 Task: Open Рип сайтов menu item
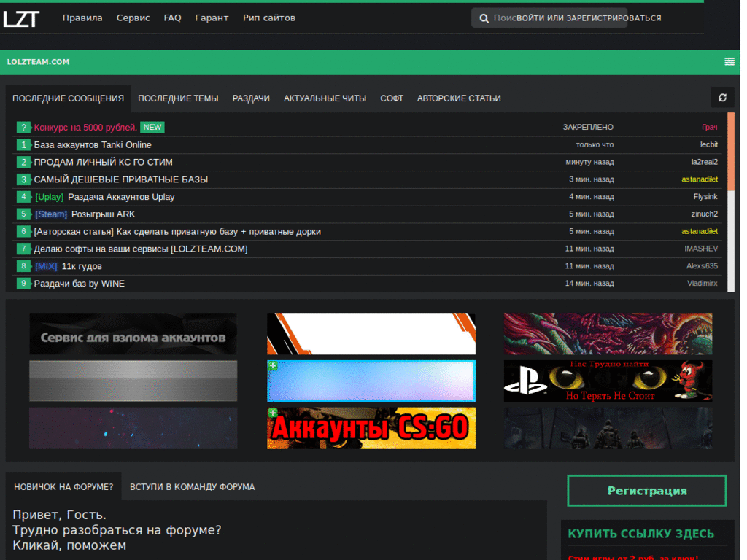tap(269, 18)
